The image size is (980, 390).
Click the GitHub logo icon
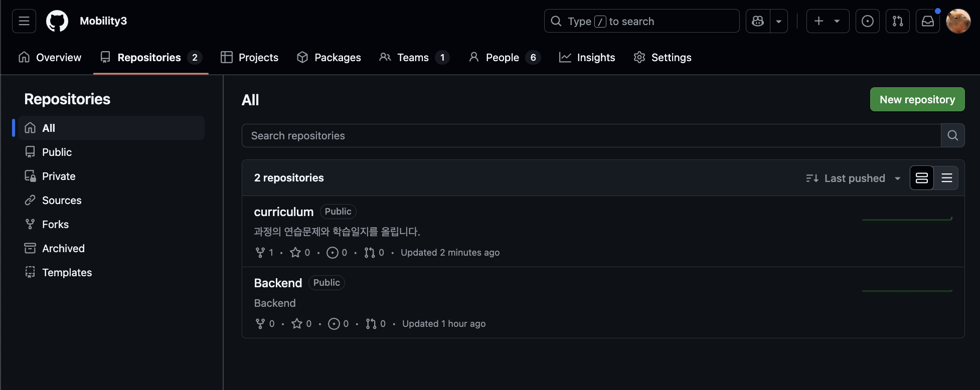click(x=57, y=21)
